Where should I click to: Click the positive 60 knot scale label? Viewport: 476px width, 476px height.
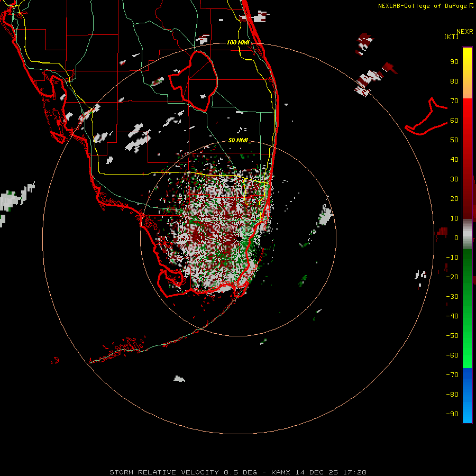click(x=454, y=121)
